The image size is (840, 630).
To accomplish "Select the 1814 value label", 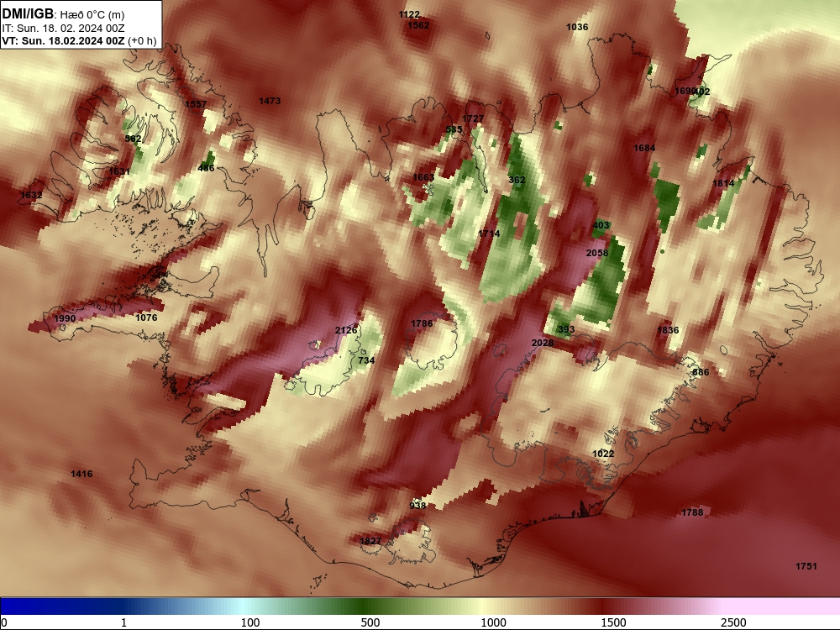I will coord(723,183).
